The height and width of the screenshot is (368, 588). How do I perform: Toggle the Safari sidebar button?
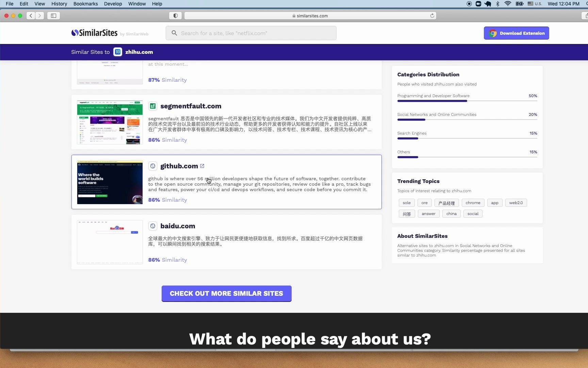pyautogui.click(x=53, y=16)
